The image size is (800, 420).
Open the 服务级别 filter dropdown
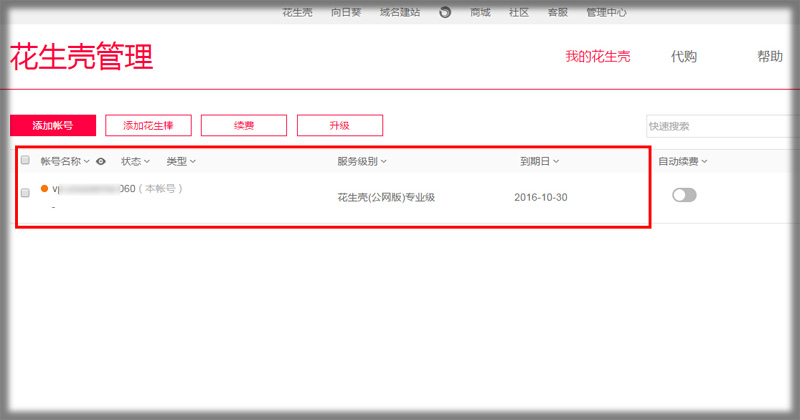tap(362, 161)
